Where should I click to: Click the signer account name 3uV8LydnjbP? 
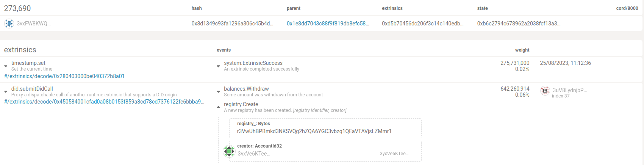coord(569,90)
